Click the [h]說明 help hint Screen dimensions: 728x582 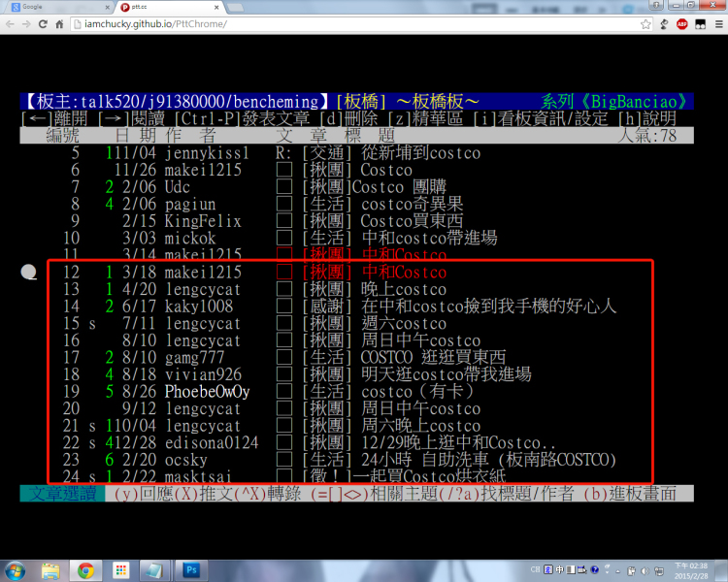click(647, 118)
